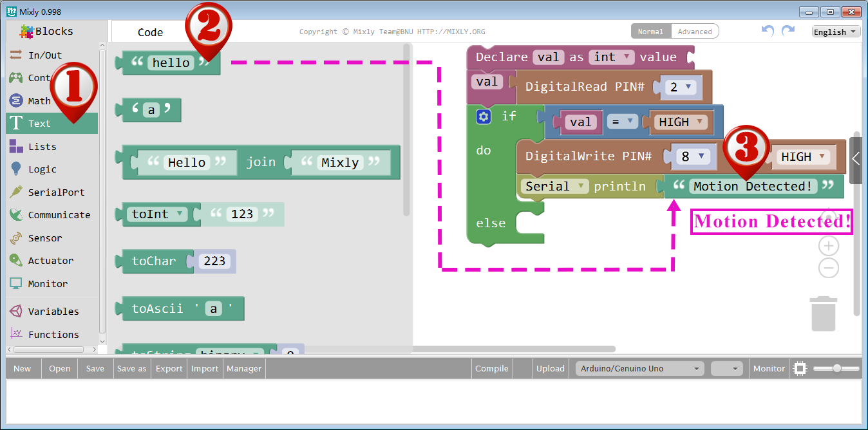The height and width of the screenshot is (430, 868).
Task: Click the Save as button
Action: point(132,369)
